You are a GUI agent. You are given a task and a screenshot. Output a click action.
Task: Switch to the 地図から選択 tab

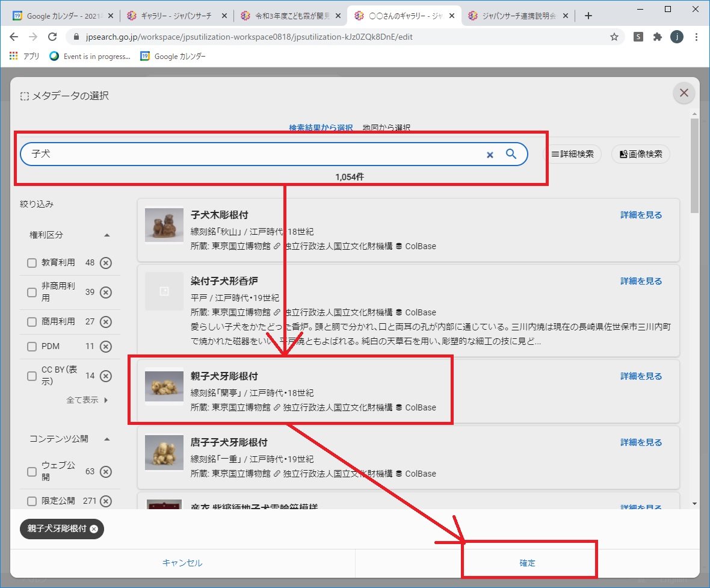coord(386,128)
